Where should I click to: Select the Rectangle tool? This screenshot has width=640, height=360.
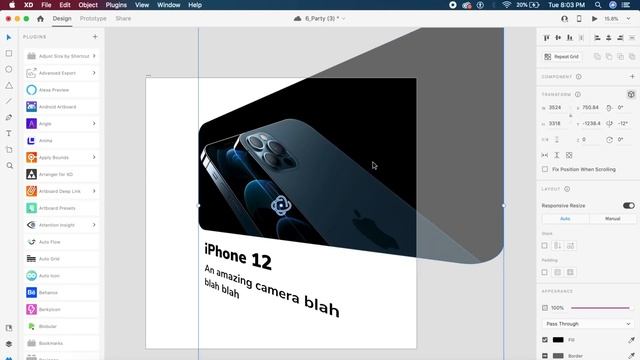point(9,53)
